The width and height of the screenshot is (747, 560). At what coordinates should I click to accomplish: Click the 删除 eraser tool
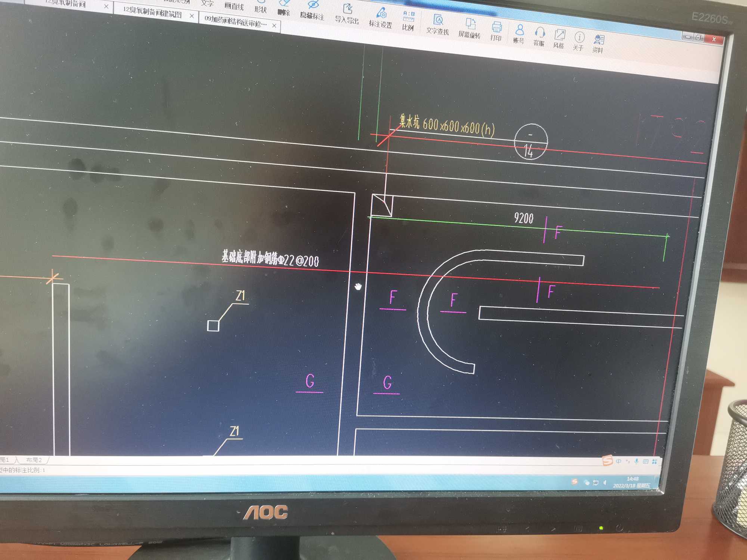click(284, 9)
